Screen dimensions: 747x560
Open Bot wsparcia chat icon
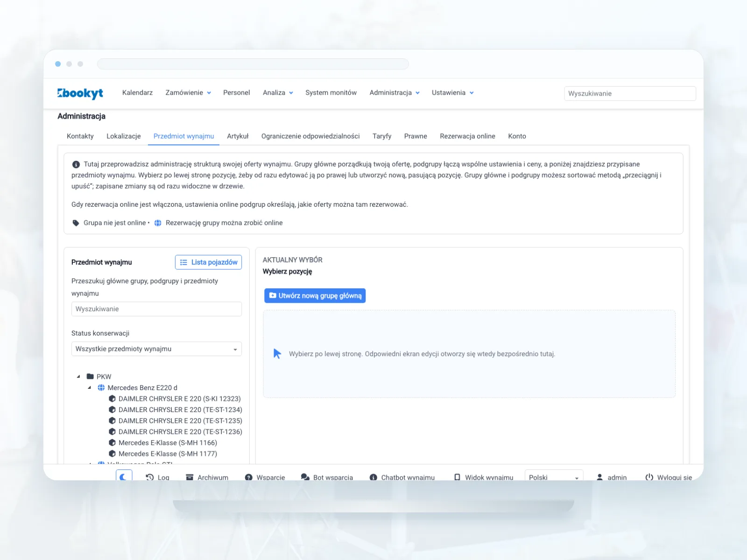point(305,477)
